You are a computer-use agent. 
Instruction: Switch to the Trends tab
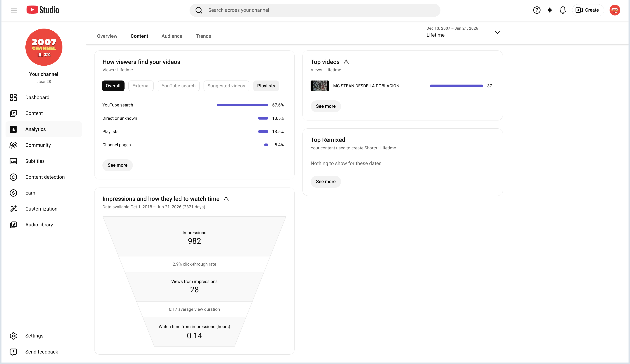203,36
